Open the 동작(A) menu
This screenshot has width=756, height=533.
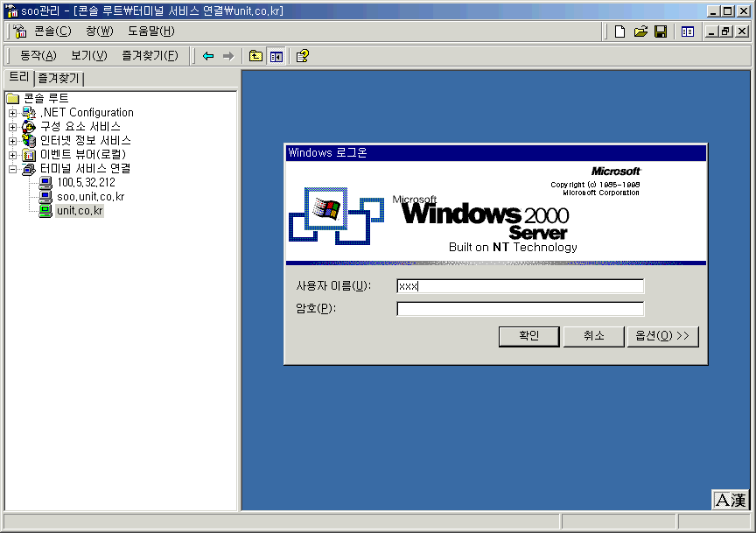tap(38, 56)
